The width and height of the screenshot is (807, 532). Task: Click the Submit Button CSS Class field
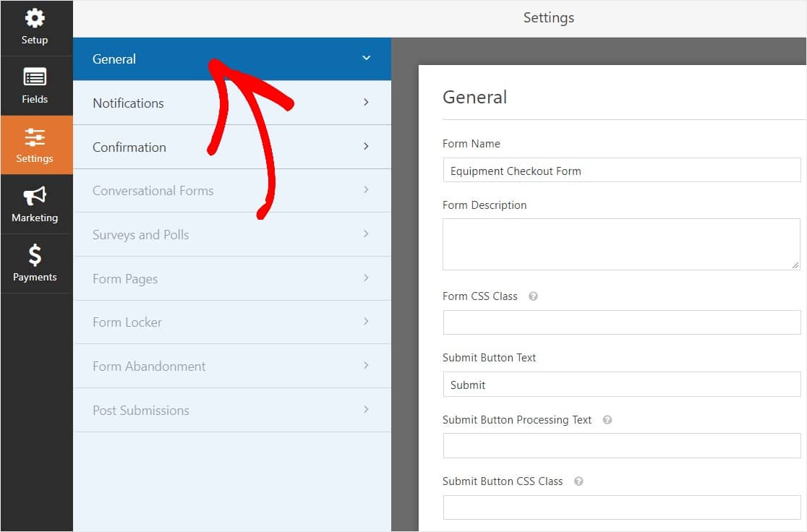point(622,508)
